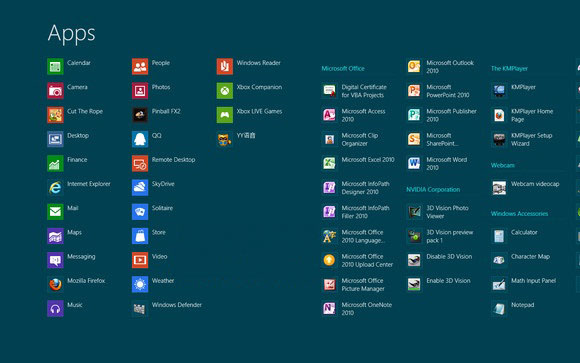Open the Music app icon
Screen dimensions: 580x363
(x=55, y=309)
